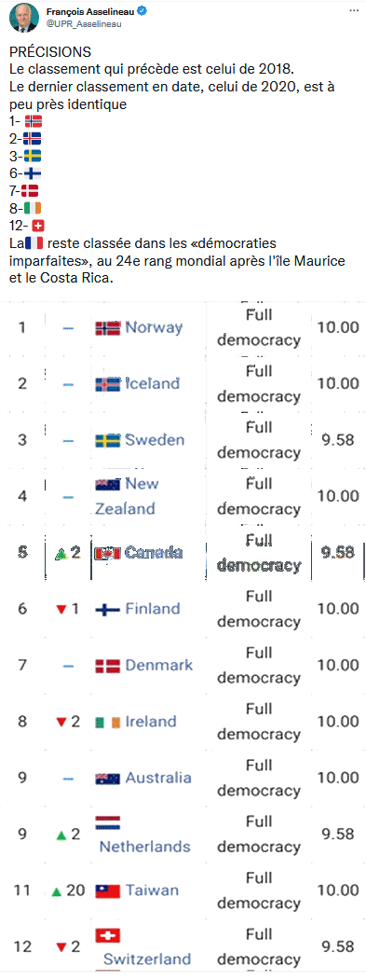
Task: Click the red down arrow in the Finland row
Action: 61,610
